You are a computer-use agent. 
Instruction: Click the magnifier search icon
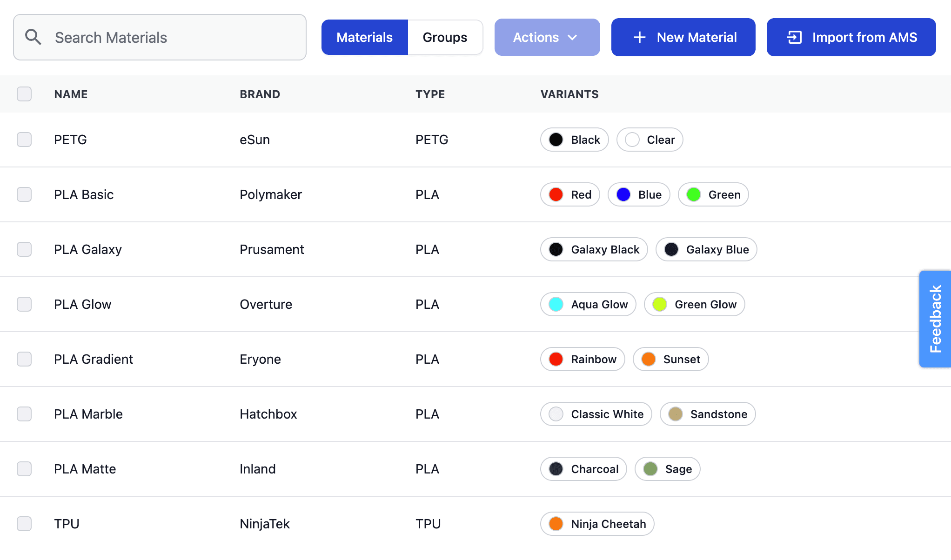click(x=33, y=37)
